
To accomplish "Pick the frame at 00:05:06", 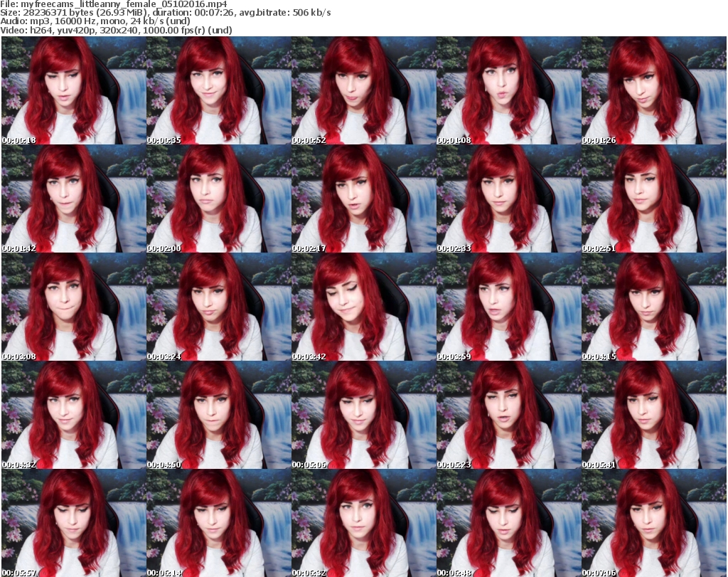I will click(x=363, y=415).
